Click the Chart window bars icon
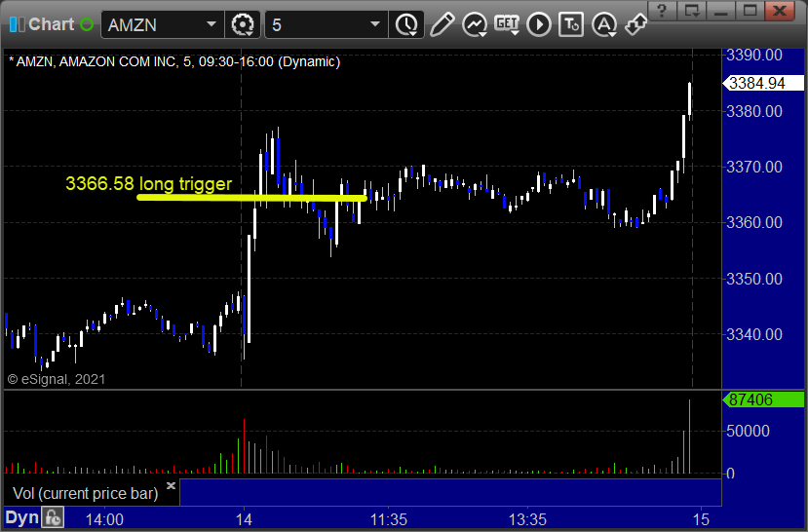 click(17, 24)
